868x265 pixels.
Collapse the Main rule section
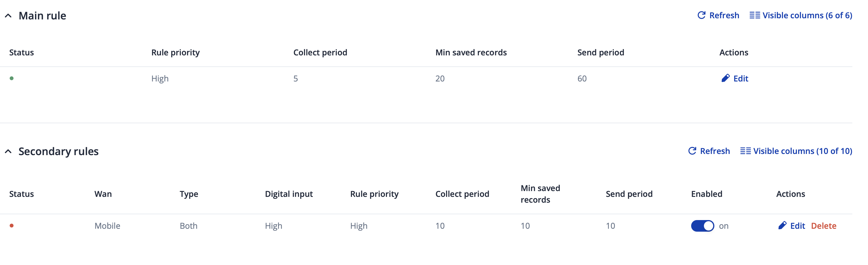coord(8,16)
